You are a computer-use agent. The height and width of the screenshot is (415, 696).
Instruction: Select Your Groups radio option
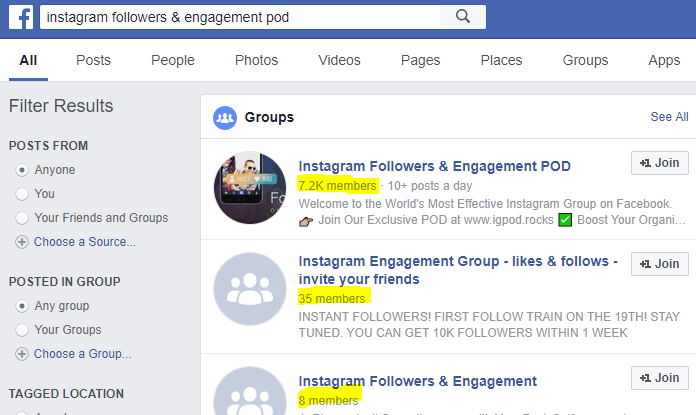pyautogui.click(x=22, y=330)
